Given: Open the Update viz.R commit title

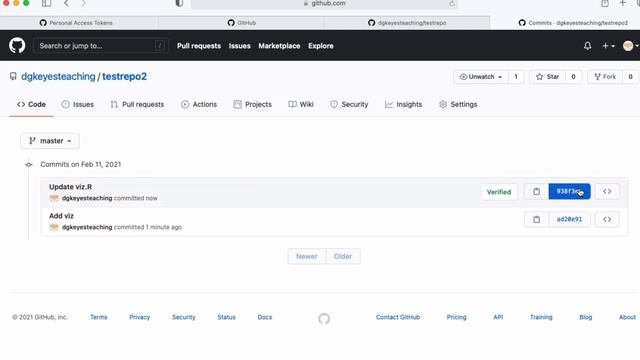Looking at the screenshot, I should [x=71, y=187].
